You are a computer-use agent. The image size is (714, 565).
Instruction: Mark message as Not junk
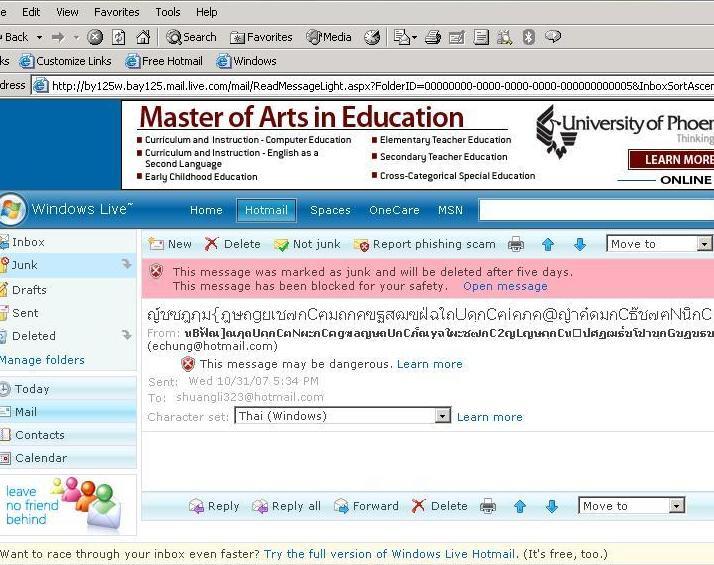point(307,244)
